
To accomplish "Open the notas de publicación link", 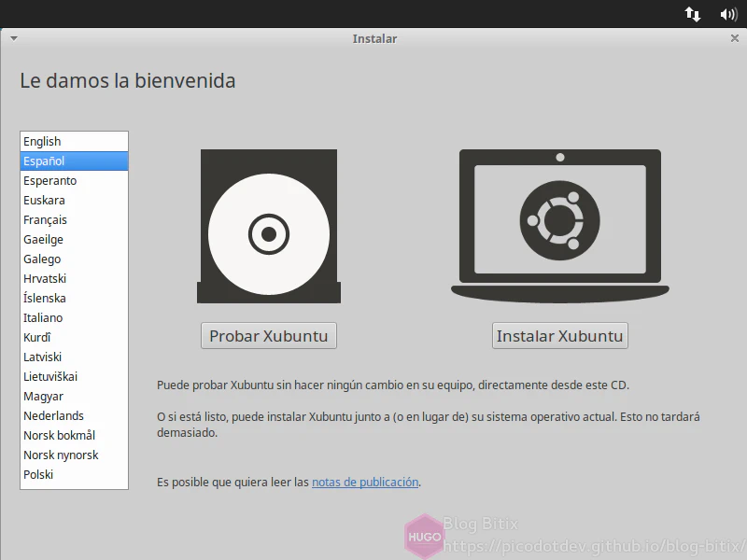I will click(365, 482).
